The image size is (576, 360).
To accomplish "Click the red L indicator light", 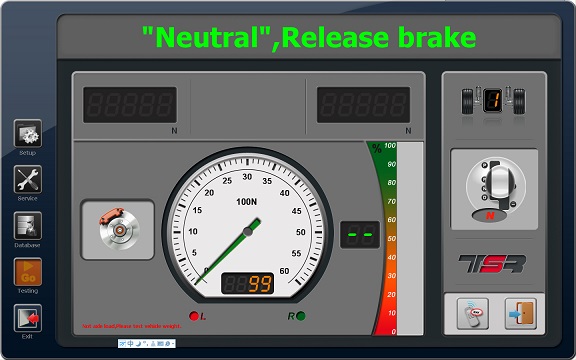I will (194, 316).
